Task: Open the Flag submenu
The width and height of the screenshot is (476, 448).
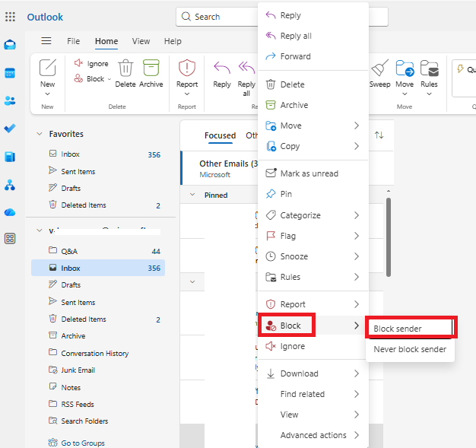Action: (313, 236)
